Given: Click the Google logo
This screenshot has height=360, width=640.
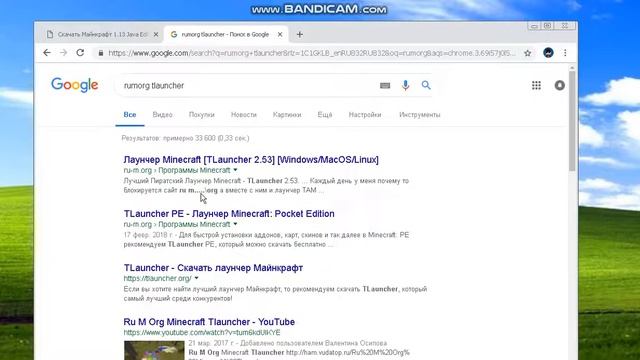Looking at the screenshot, I should pos(75,85).
